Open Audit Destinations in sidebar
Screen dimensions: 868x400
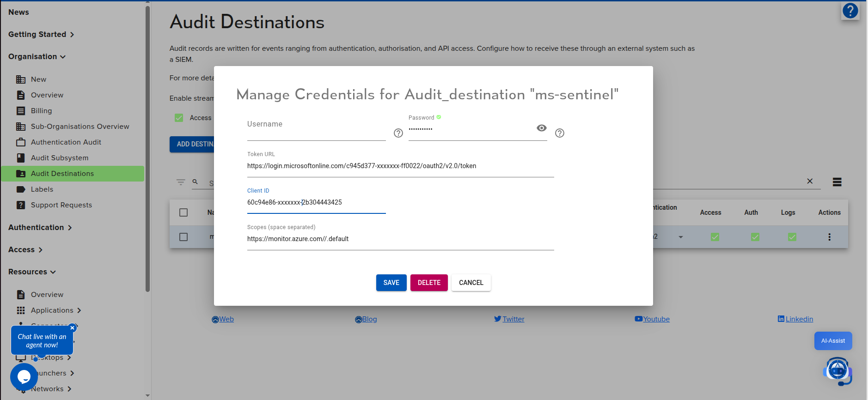coord(73,174)
